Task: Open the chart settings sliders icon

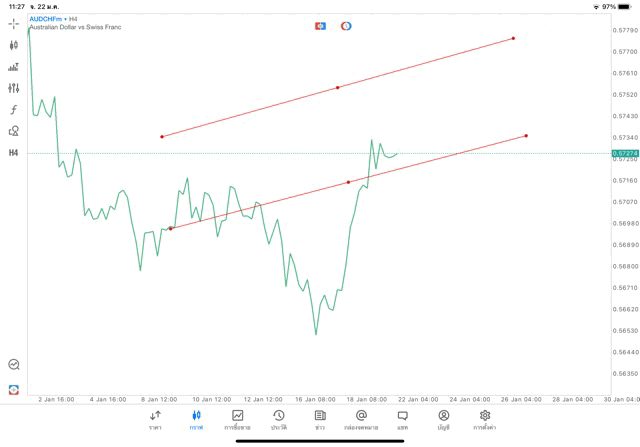Action: tap(14, 88)
